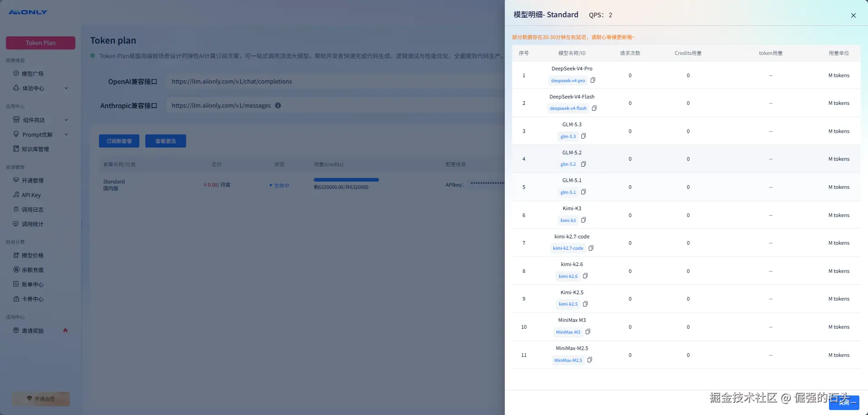868x415 pixels.
Task: Click the OpenAI compatible endpoint URL field
Action: [335, 82]
